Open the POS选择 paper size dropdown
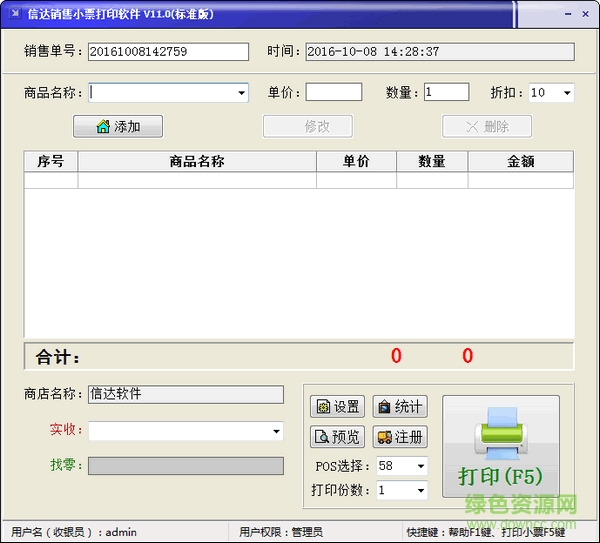600x543 pixels. tap(420, 466)
